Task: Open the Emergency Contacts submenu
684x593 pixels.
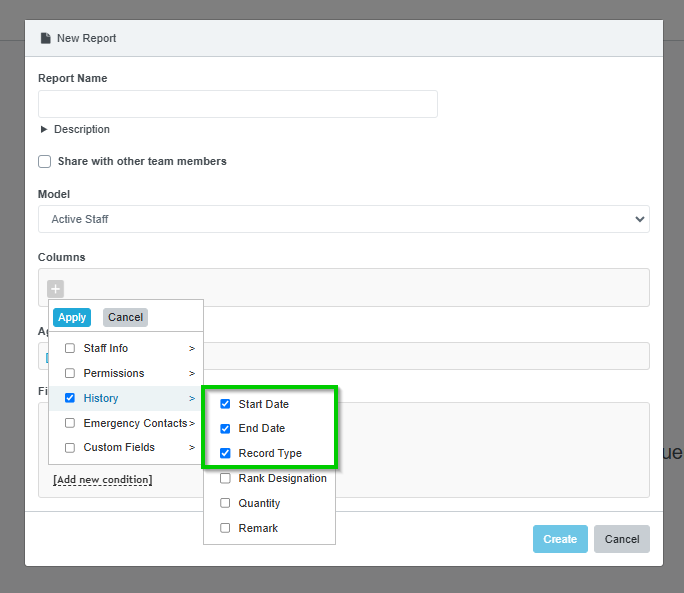Action: point(191,424)
